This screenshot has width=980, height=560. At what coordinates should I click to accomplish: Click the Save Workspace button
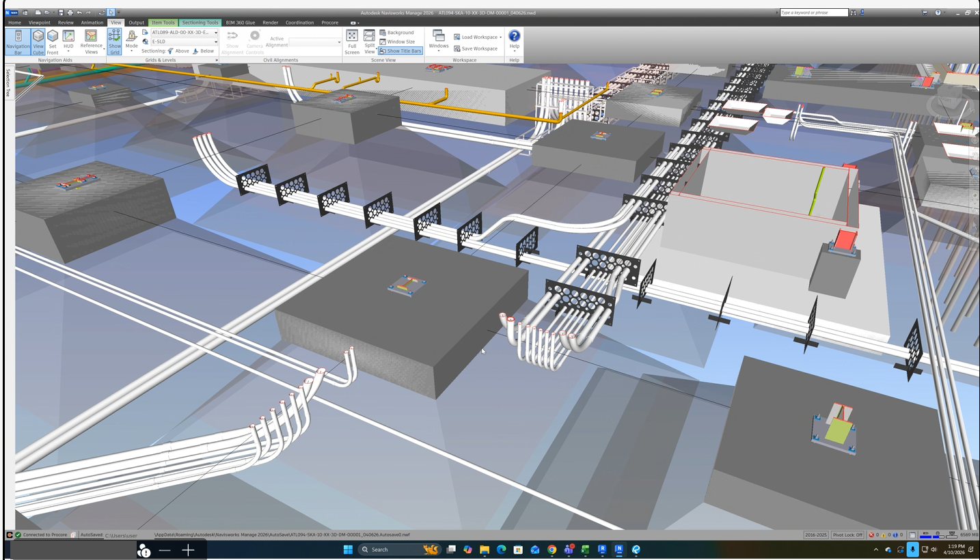coord(476,48)
